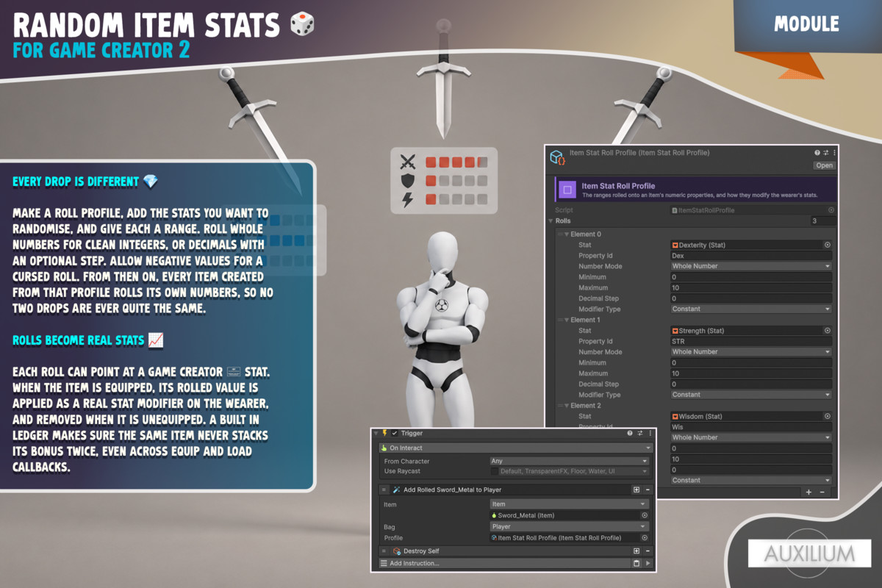Open presets in Item Stat Roll Profile header
Image resolution: width=882 pixels, height=588 pixels.
tap(825, 153)
